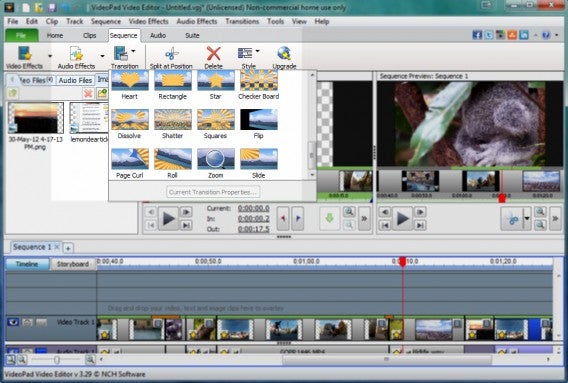Click the sequence preview split scissors button
The height and width of the screenshot is (383, 568).
click(x=513, y=218)
